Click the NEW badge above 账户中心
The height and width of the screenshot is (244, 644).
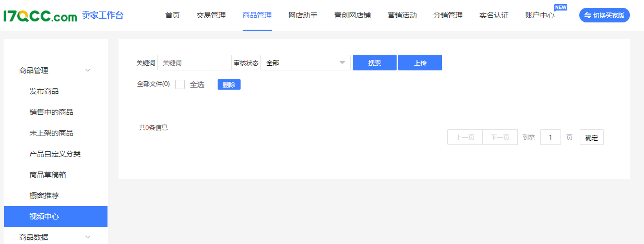pos(560,7)
